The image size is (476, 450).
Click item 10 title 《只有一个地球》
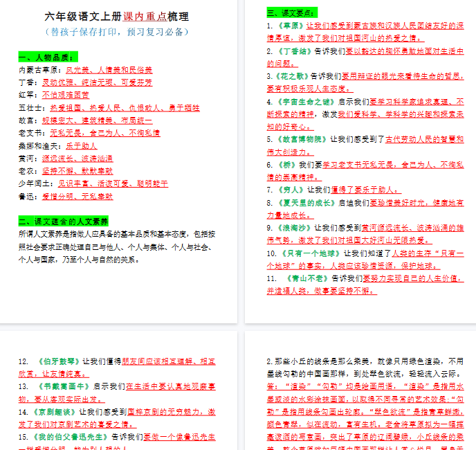[311, 253]
